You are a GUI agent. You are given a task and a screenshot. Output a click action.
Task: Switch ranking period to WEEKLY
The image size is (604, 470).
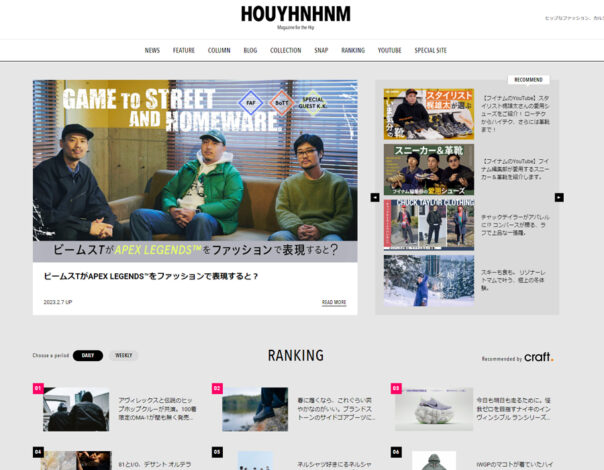point(123,355)
